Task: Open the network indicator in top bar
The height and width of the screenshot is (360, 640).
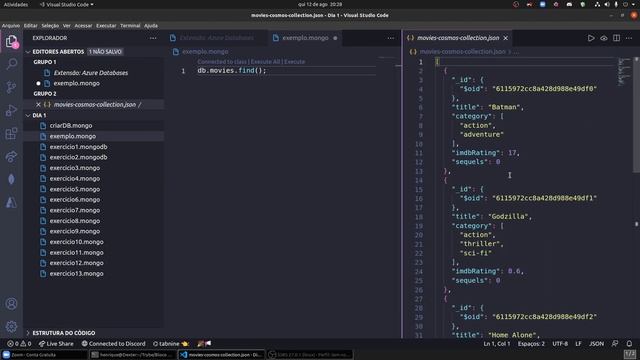Action: [598, 4]
